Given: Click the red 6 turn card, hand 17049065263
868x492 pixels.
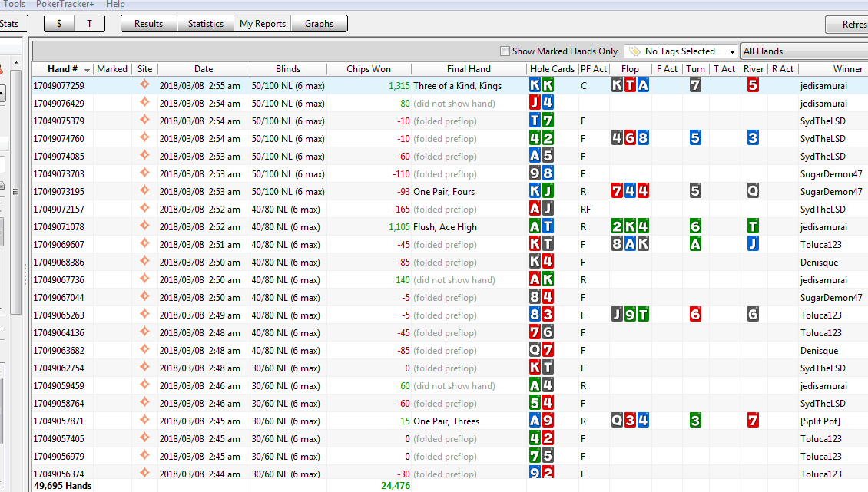Looking at the screenshot, I should click(x=695, y=315).
